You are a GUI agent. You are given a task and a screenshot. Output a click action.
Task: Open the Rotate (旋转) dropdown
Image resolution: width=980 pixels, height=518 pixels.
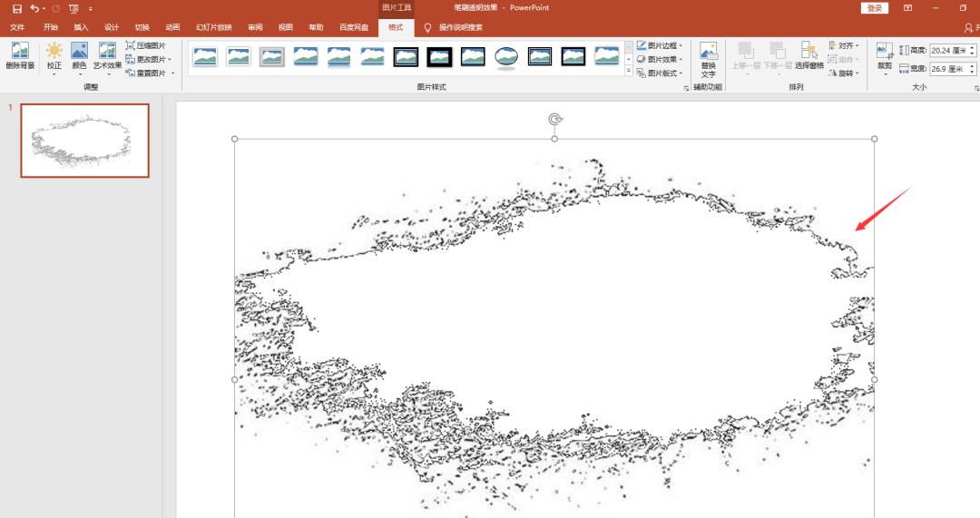click(x=843, y=73)
